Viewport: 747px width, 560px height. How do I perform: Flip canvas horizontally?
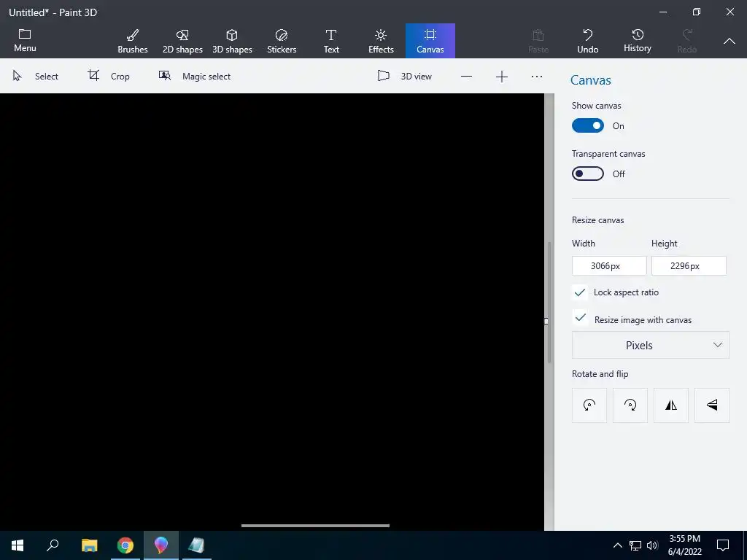click(671, 405)
